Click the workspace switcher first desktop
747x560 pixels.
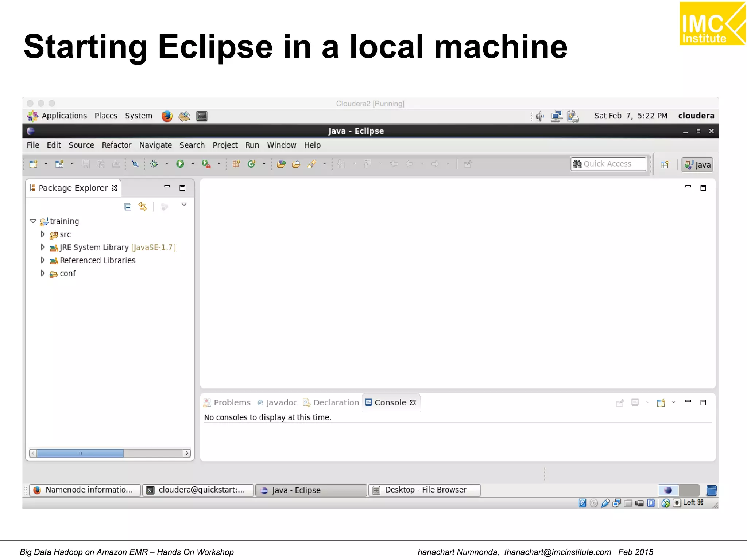[x=668, y=490]
